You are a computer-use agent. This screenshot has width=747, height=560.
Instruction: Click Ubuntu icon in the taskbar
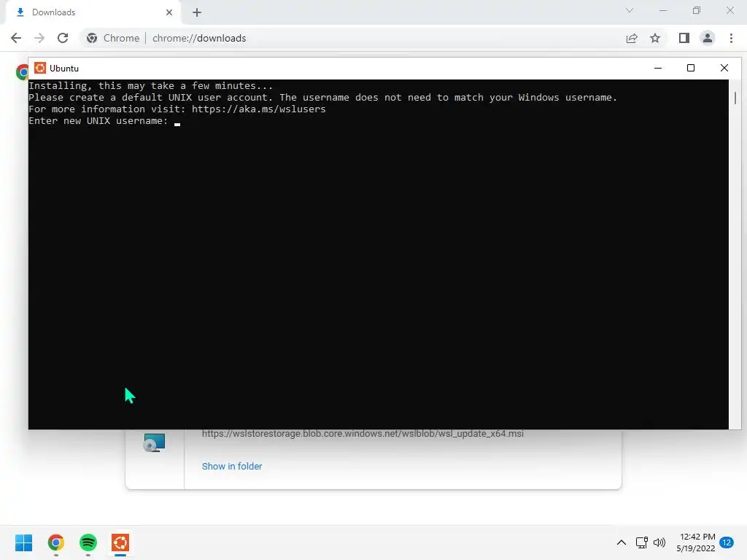coord(120,542)
